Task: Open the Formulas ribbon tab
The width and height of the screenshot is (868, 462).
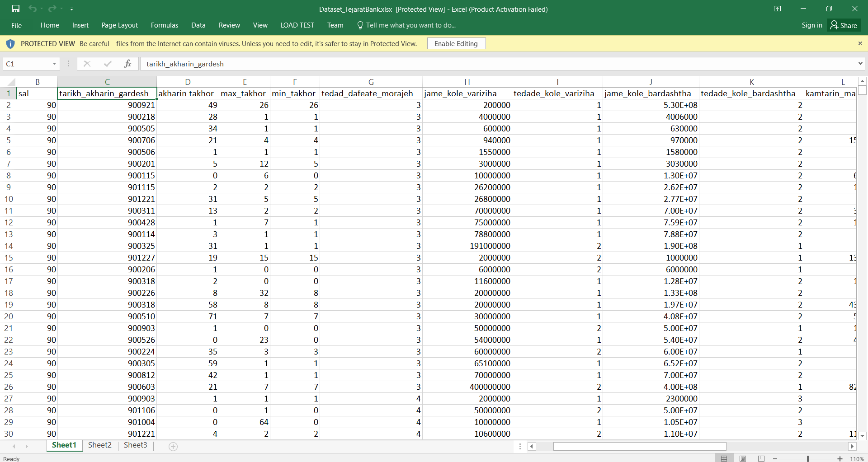Action: coord(164,25)
